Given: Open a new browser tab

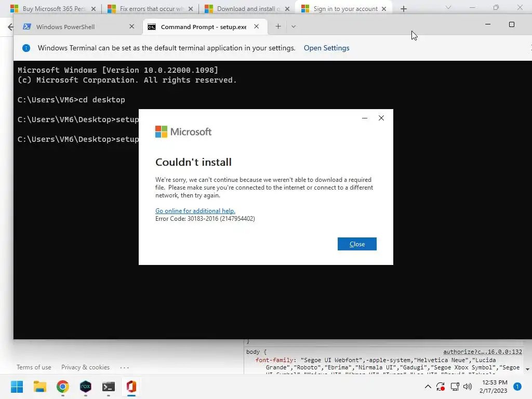Looking at the screenshot, I should click(403, 9).
